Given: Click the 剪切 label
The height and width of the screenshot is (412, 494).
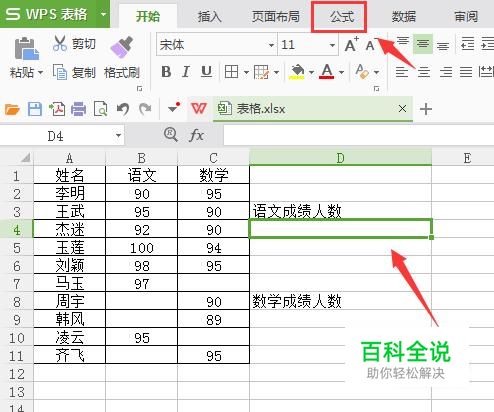Looking at the screenshot, I should coord(84,44).
